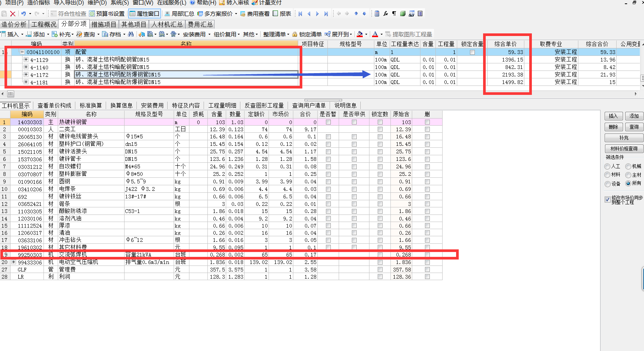Open the 维护(D) menu
The height and width of the screenshot is (351, 644).
click(97, 3)
